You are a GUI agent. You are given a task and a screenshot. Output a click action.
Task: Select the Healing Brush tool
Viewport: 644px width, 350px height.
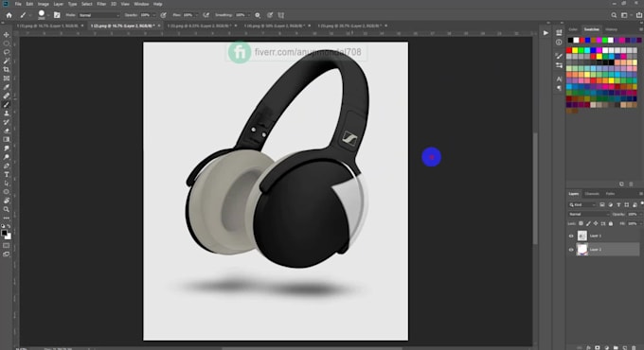(x=7, y=96)
